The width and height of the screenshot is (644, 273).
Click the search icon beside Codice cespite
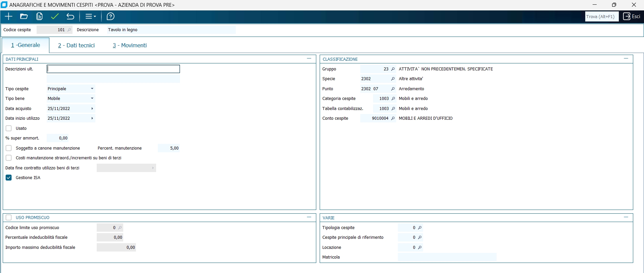[x=70, y=30]
